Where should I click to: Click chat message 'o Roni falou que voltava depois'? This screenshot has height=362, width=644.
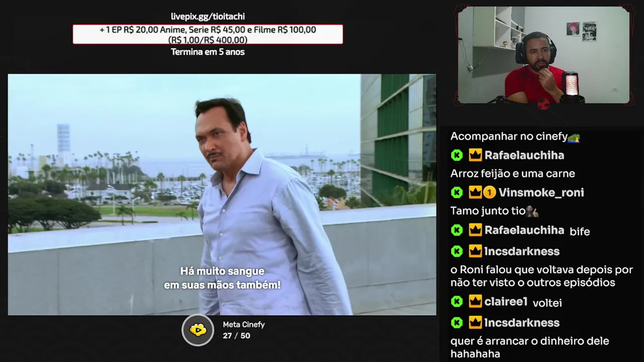pos(541,276)
